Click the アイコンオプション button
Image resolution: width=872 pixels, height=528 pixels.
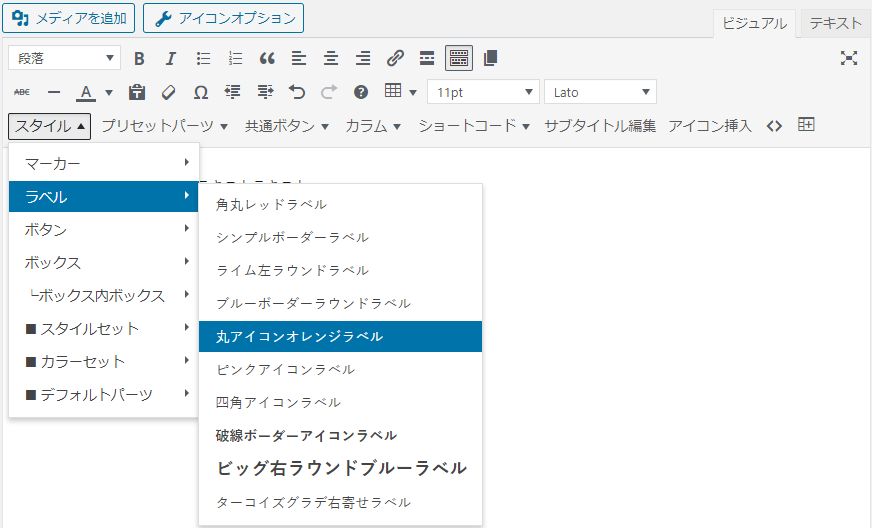pos(223,18)
